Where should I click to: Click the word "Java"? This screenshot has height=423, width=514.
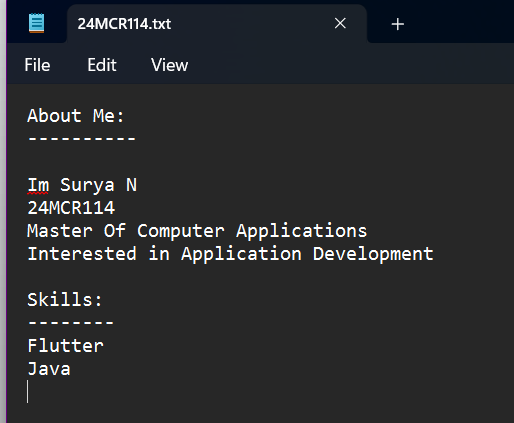tap(49, 369)
